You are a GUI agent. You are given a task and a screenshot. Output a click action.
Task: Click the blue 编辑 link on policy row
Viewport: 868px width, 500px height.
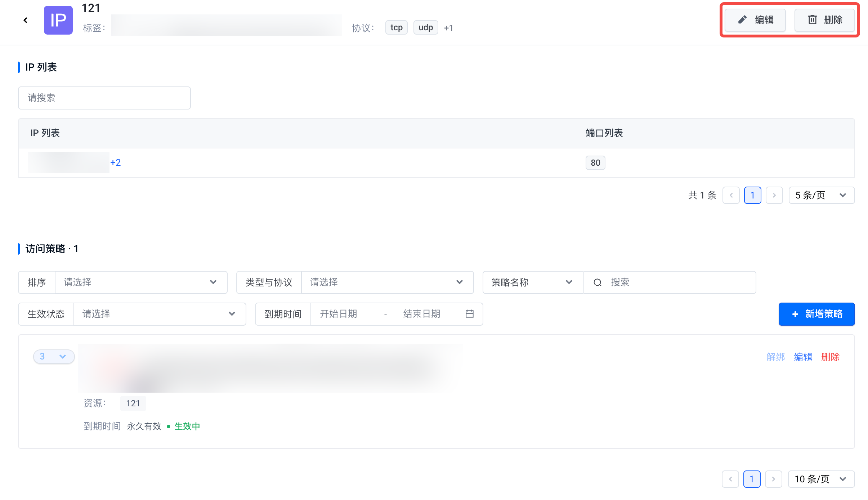(803, 357)
